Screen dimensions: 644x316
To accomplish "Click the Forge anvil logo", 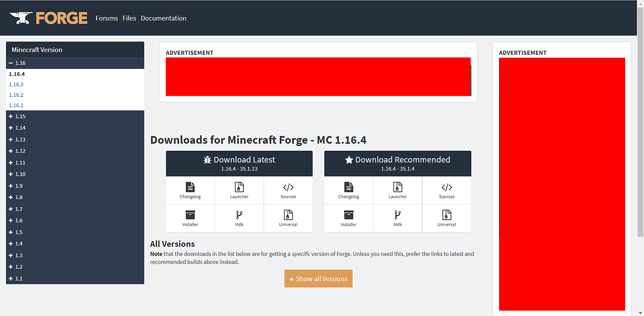I will (x=48, y=18).
